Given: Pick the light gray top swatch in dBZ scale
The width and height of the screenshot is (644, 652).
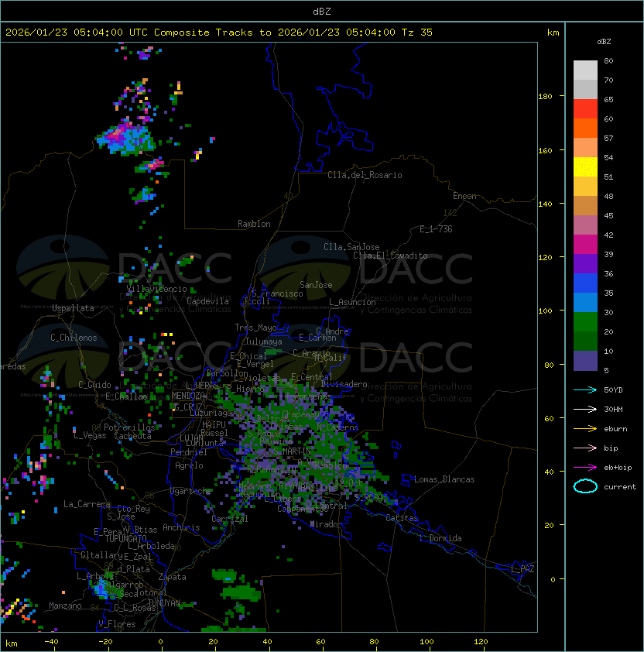Looking at the screenshot, I should pos(585,70).
